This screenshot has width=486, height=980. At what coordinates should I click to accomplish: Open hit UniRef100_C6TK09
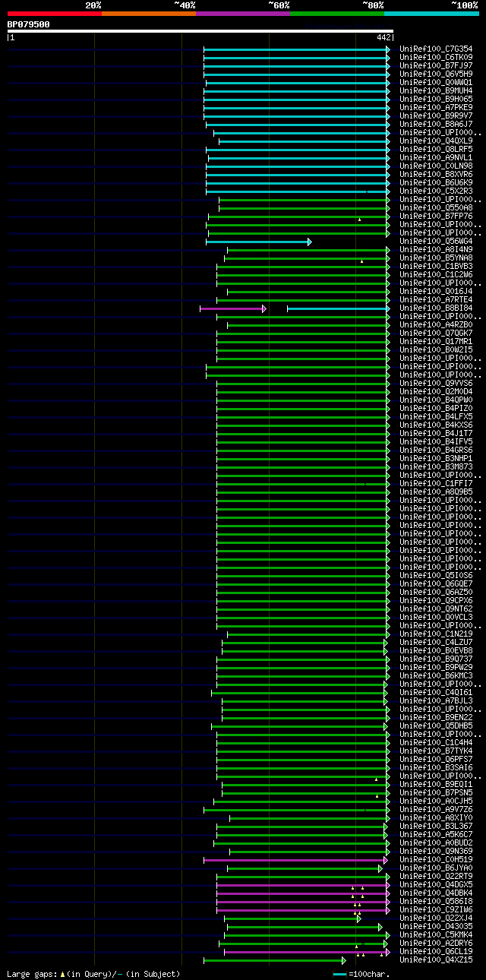point(436,58)
